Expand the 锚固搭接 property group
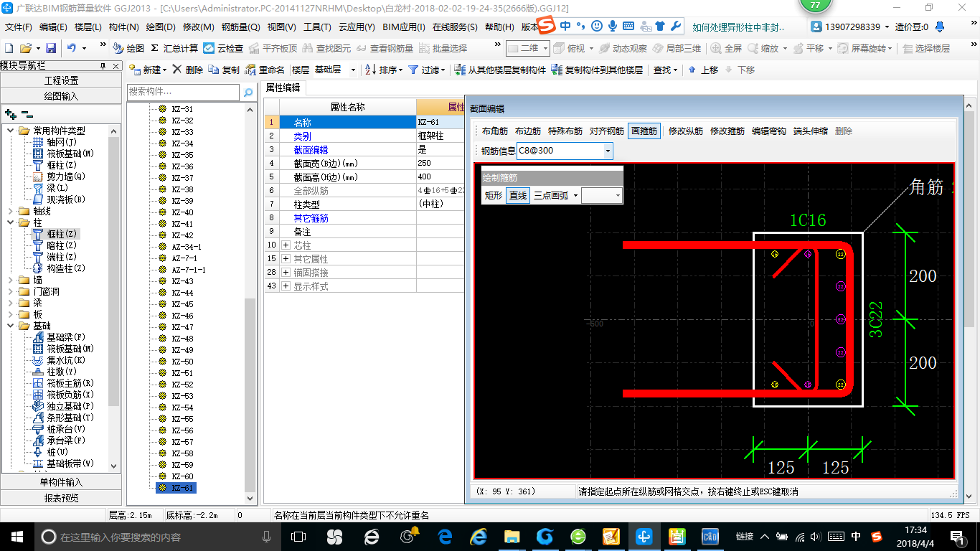Screen dimensions: 980x551 pyautogui.click(x=286, y=273)
